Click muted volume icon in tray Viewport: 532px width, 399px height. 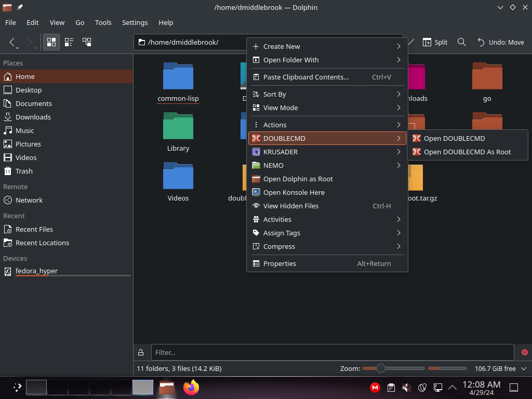click(406, 388)
